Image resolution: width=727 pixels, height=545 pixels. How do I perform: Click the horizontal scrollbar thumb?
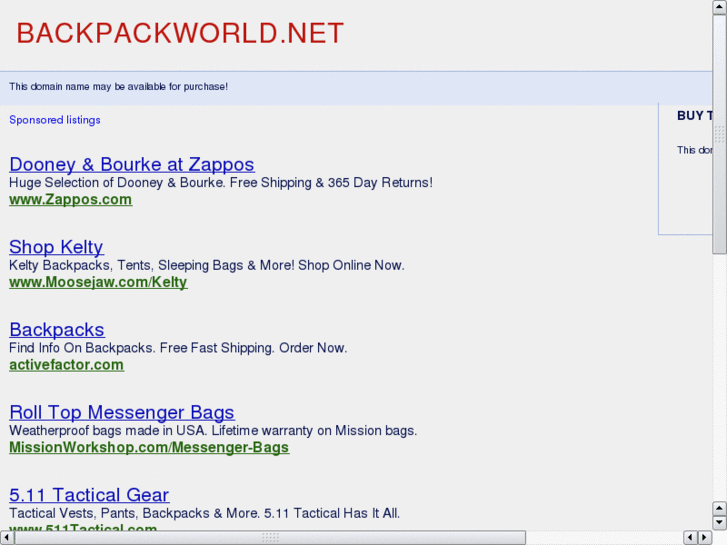tap(270, 538)
